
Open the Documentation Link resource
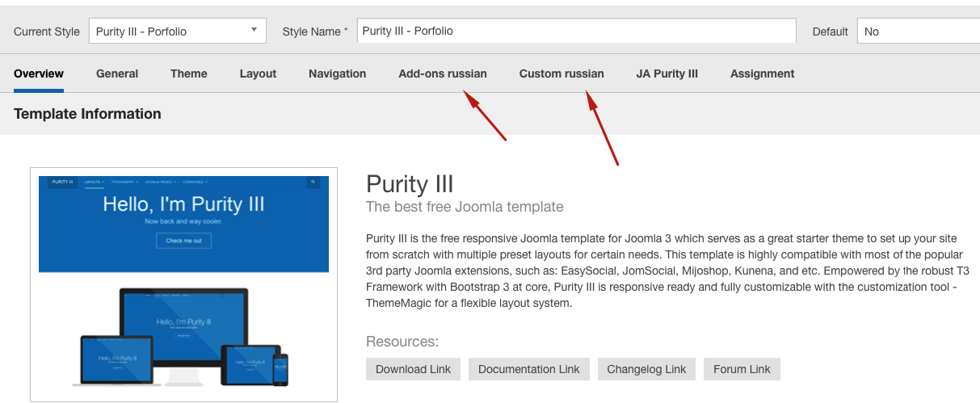529,369
